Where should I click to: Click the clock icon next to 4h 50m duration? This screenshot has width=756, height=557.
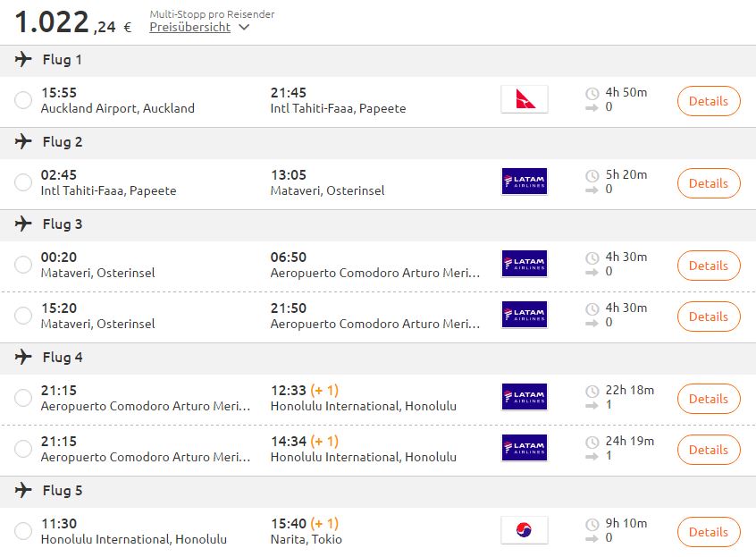(x=592, y=93)
